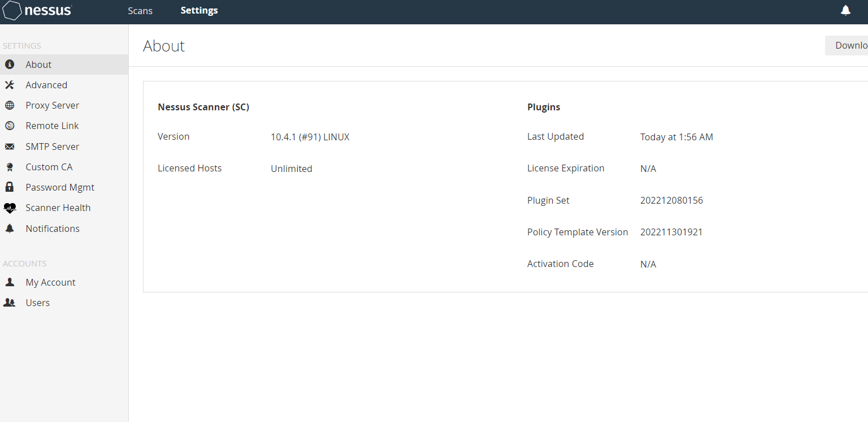Screen dimensions: 868x422
Task: Click the Remote Link icon
Action: (10, 126)
